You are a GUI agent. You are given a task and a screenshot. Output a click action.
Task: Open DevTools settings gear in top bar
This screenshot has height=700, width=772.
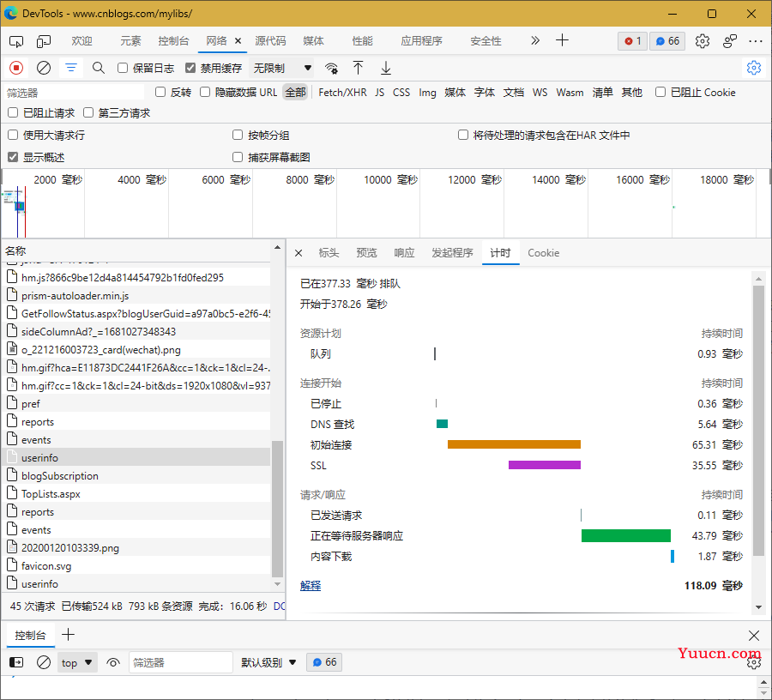point(703,41)
